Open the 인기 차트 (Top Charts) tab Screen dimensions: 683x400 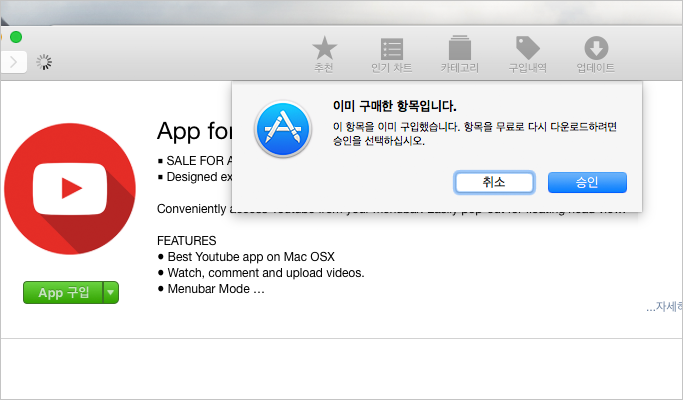(x=391, y=54)
